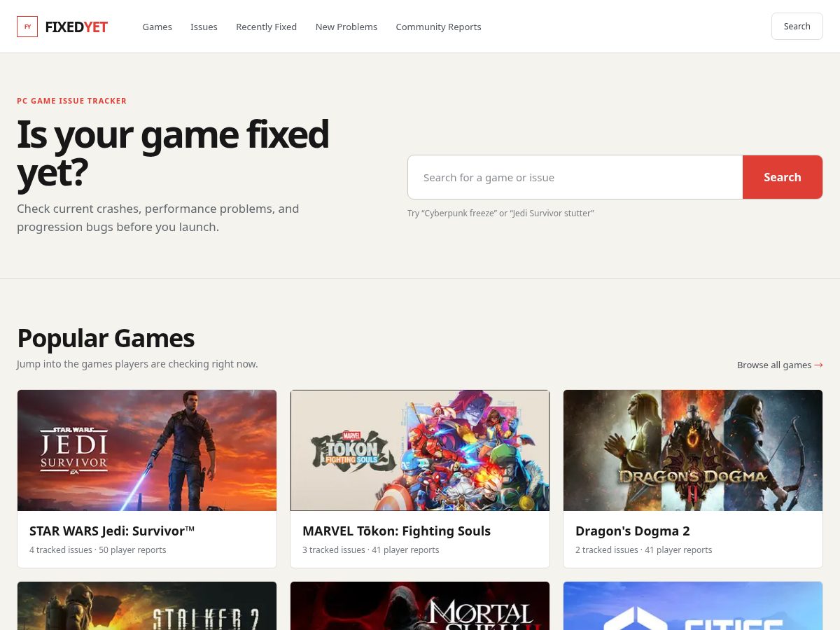This screenshot has height=630, width=840.
Task: Open the Jedi Survivor cover image
Action: [x=147, y=450]
